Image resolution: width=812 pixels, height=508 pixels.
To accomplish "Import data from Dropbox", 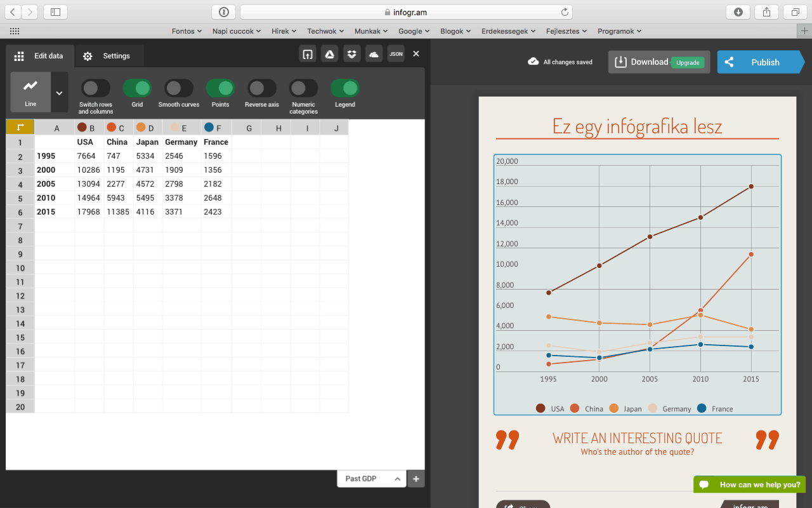I will [x=352, y=54].
